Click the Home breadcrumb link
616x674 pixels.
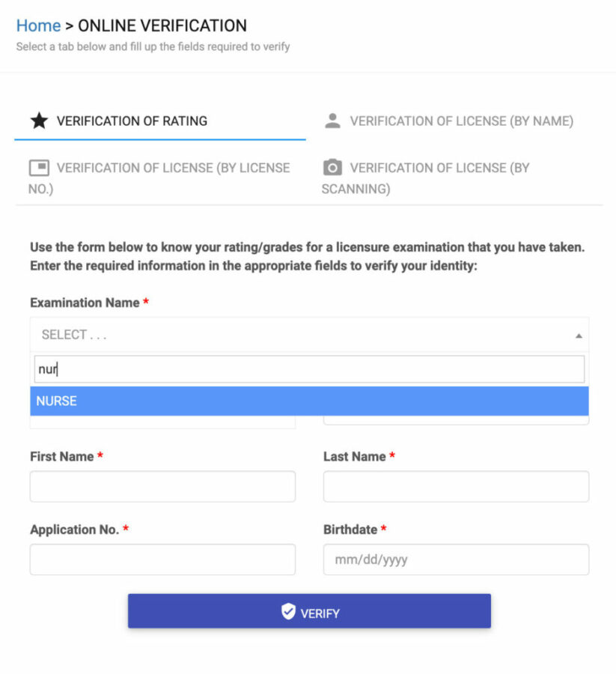[x=38, y=25]
